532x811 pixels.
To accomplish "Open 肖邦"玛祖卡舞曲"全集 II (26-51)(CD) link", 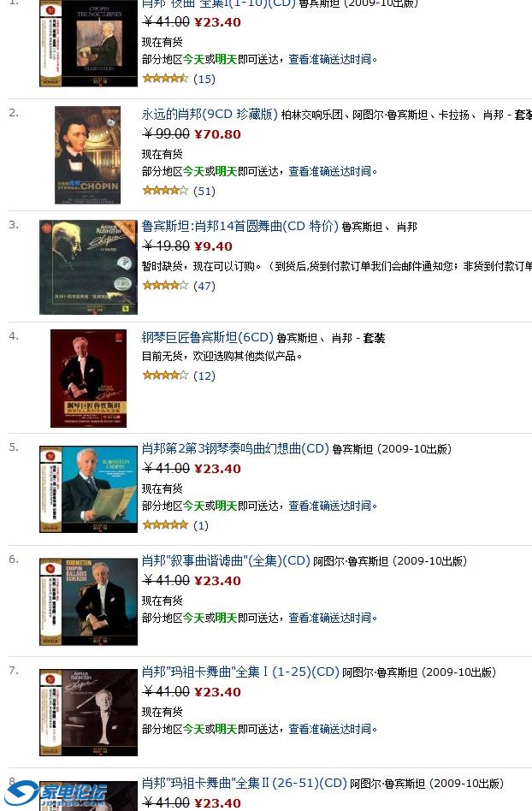I will (x=244, y=783).
